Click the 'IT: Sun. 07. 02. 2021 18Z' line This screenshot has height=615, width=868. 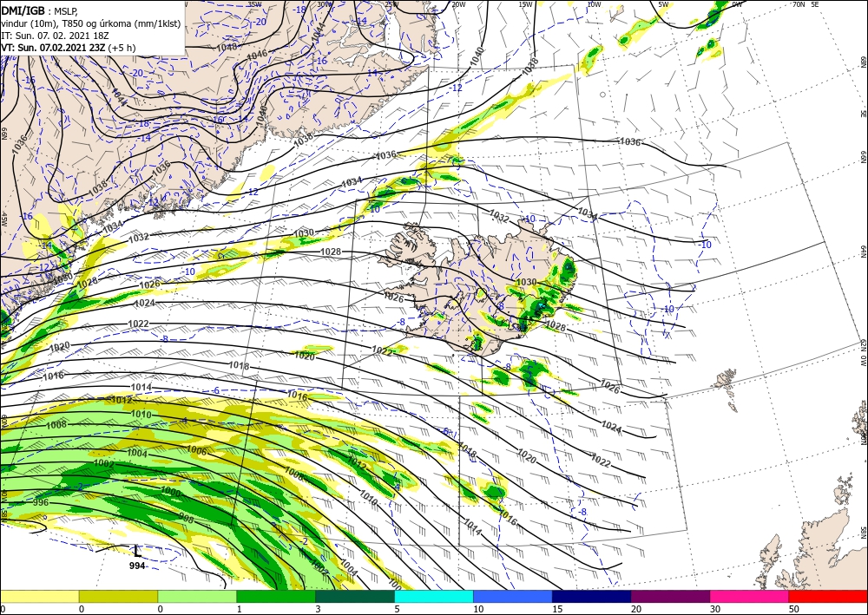click(x=55, y=35)
